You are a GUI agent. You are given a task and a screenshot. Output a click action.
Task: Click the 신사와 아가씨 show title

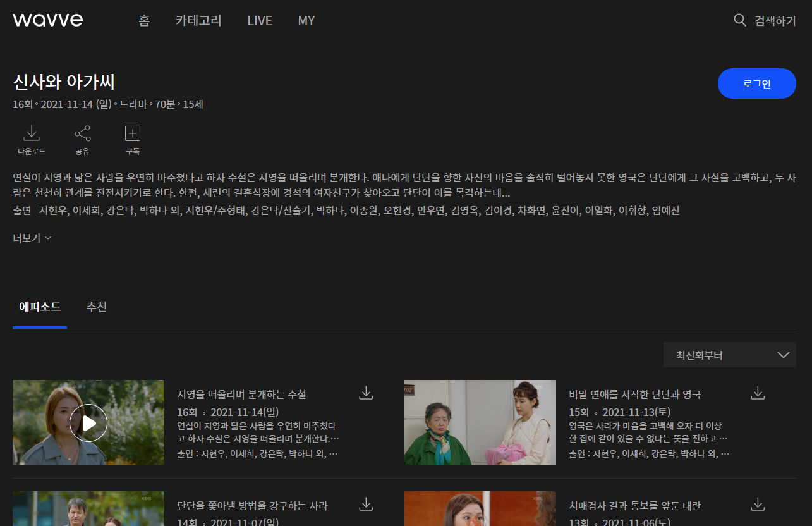(64, 82)
